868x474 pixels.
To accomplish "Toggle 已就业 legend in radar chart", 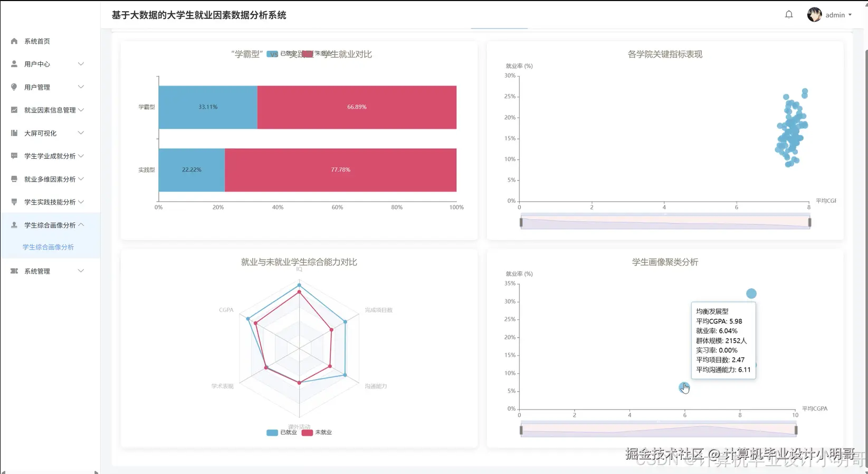I will click(282, 432).
